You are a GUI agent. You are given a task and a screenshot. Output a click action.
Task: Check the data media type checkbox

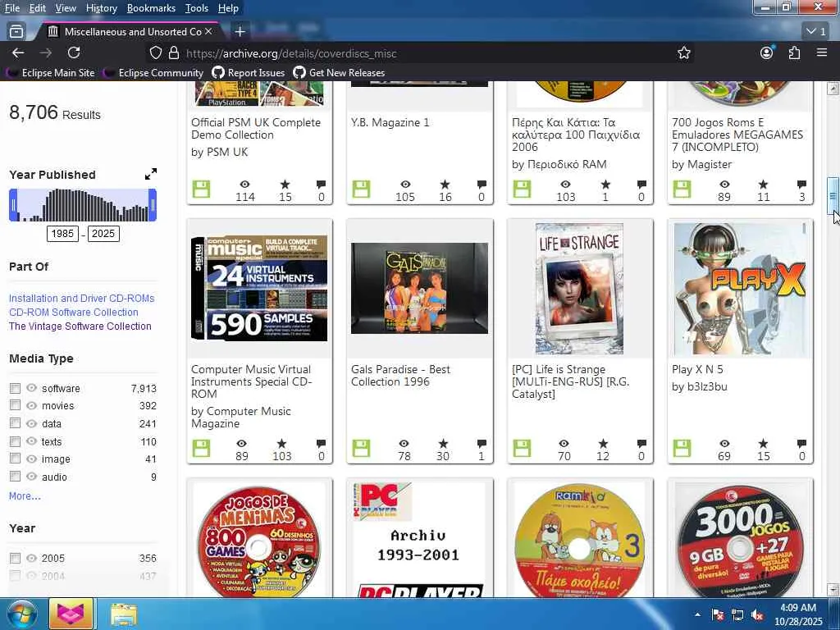(x=15, y=423)
